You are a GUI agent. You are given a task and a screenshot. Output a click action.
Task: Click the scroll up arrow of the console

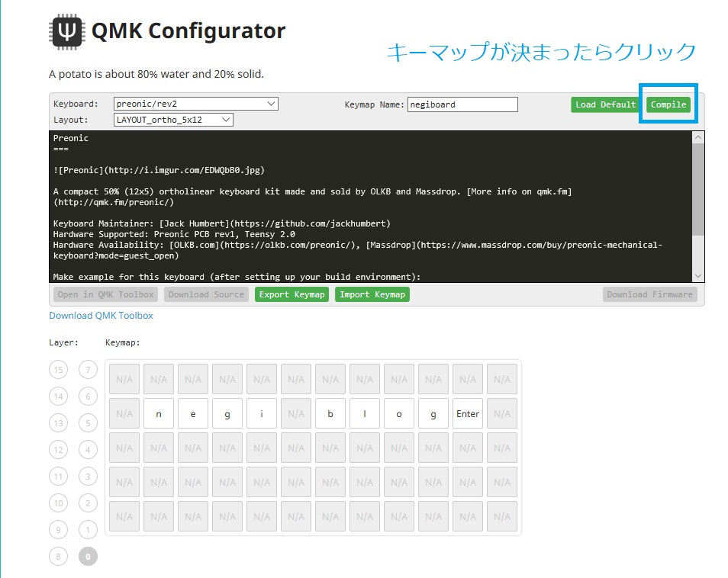tap(698, 137)
